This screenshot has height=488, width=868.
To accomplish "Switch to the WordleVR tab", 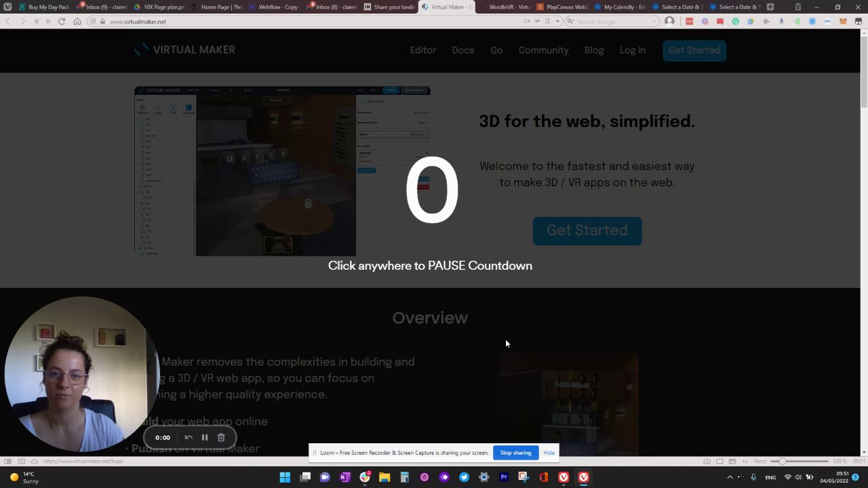I will [505, 7].
